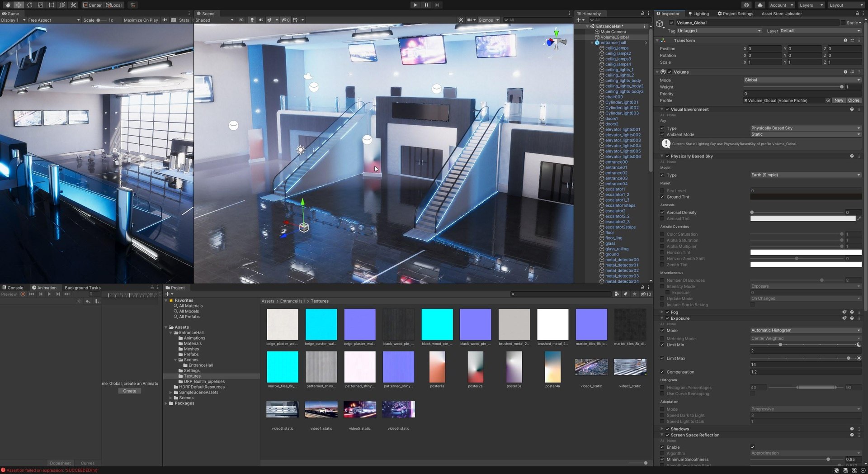Open the Account dropdown
Viewport: 868px width, 474px height.
(781, 5)
